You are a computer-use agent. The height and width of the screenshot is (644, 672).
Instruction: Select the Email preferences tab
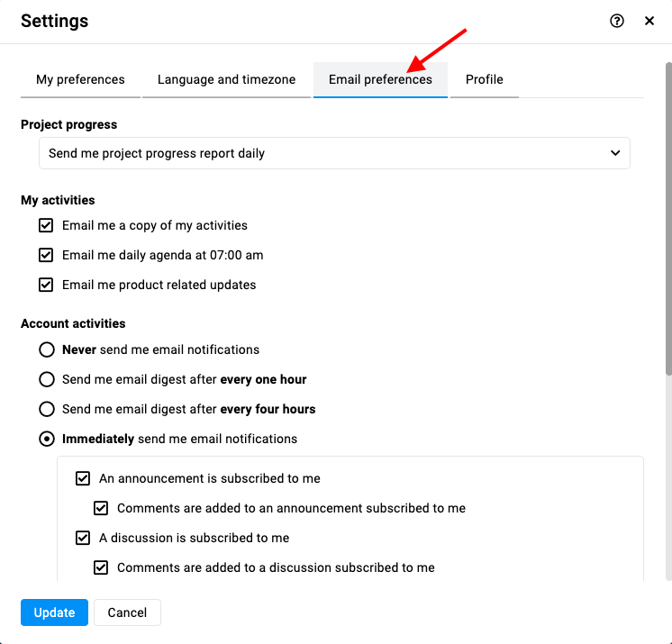[380, 79]
